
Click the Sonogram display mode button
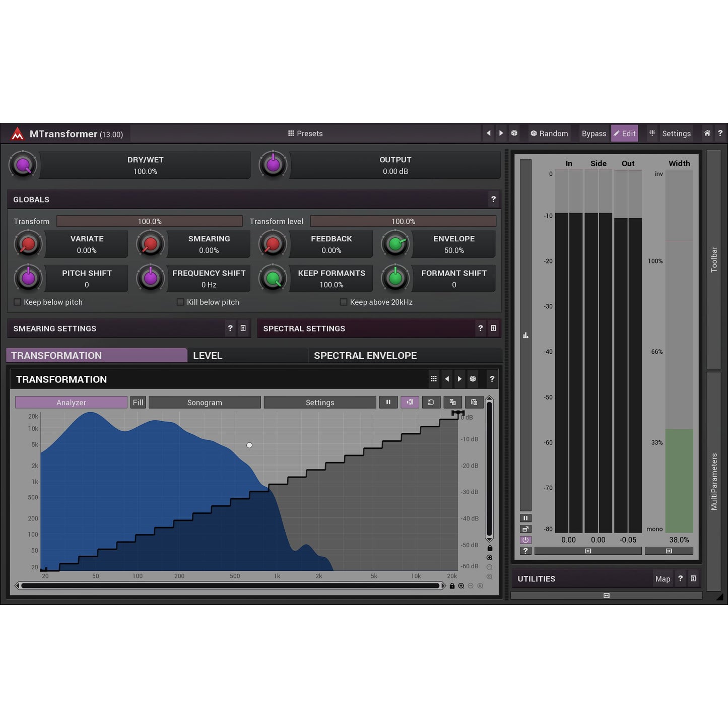tap(205, 402)
